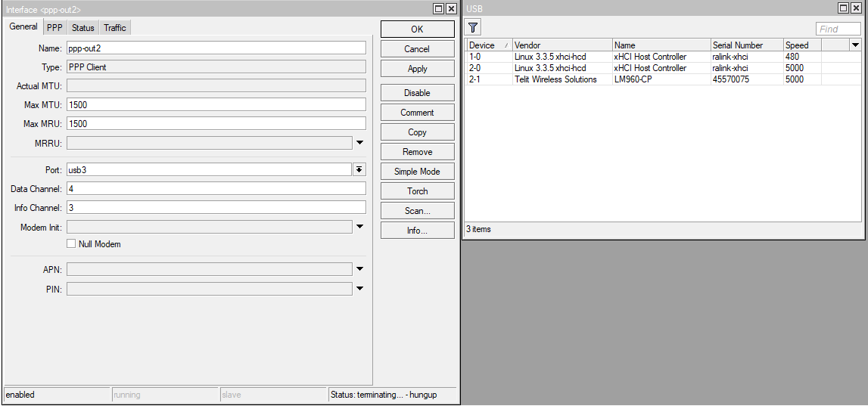868x406 pixels.
Task: Open the column chooser dropdown in USB table
Action: (855, 45)
